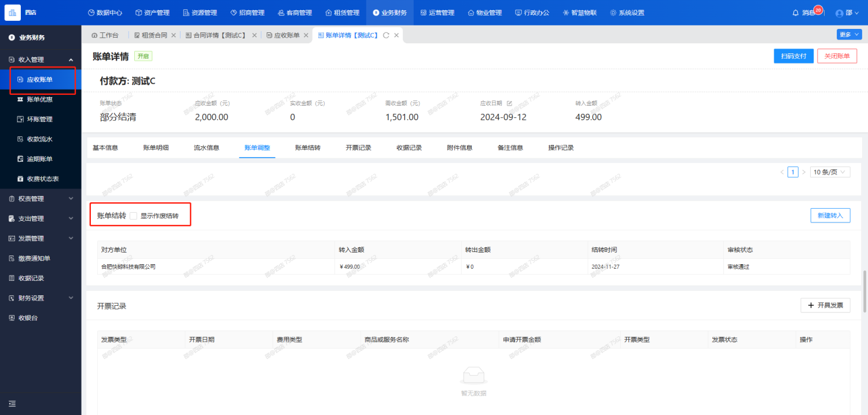Switch to the 基本信息 tab
This screenshot has height=415, width=868.
[x=105, y=148]
